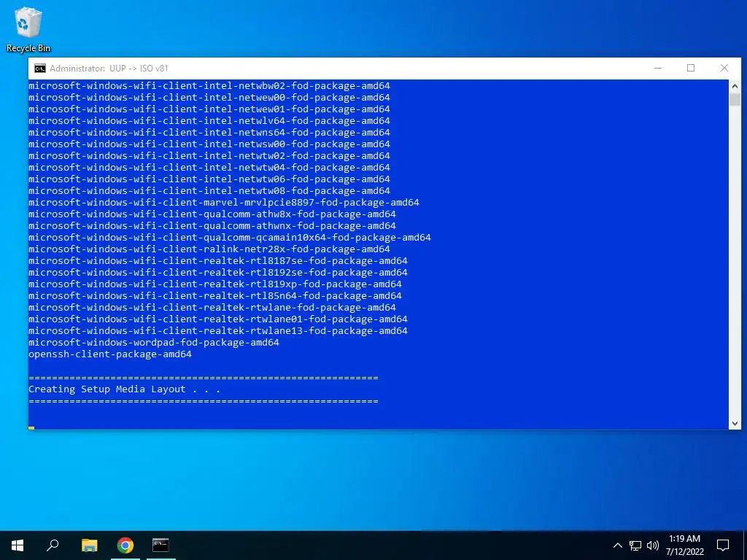Click the console scrollbar up arrow
Viewport: 747px width, 560px height.
[735, 86]
